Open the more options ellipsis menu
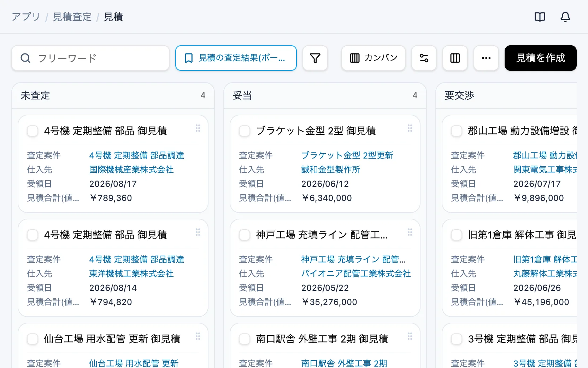The width and height of the screenshot is (588, 368). (x=486, y=58)
